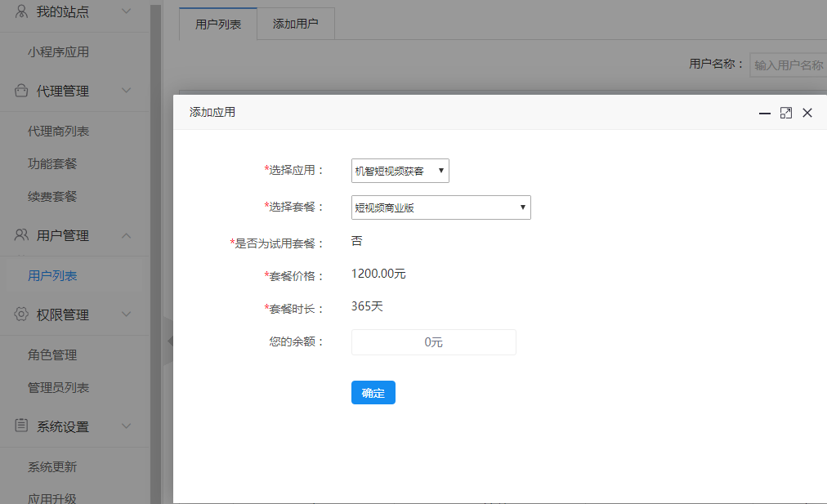Viewport: 827px width, 504px height.
Task: Click the 1200.00元 price value
Action: coord(378,274)
